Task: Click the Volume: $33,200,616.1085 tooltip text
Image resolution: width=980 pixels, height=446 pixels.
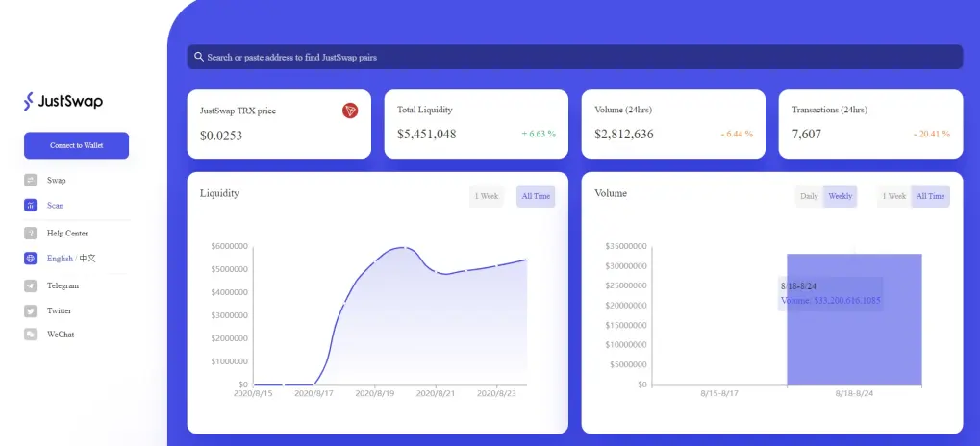Action: tap(831, 301)
